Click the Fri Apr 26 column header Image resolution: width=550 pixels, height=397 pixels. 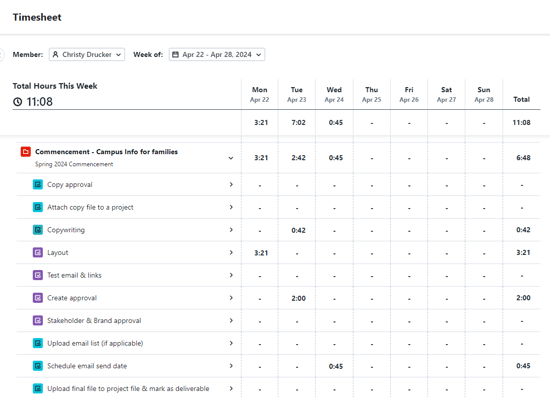409,95
